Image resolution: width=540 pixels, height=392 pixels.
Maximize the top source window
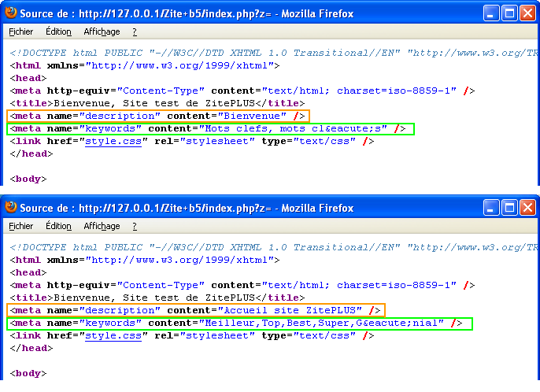(509, 13)
